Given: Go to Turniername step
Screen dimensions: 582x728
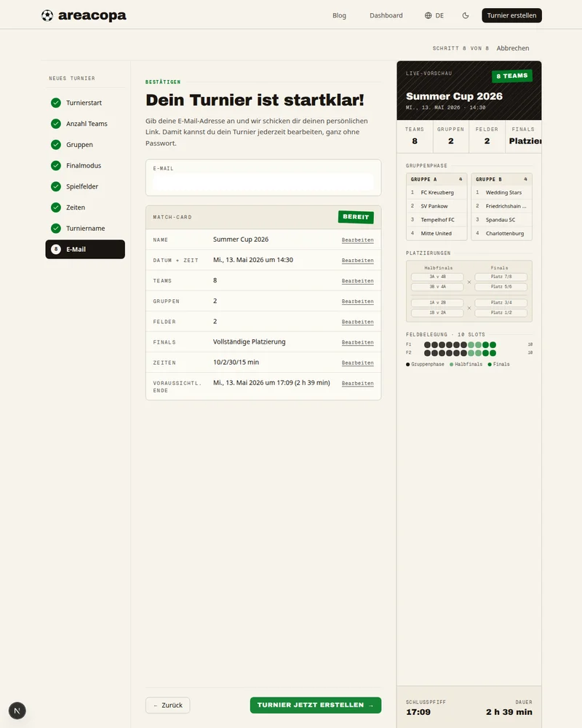Looking at the screenshot, I should (x=85, y=228).
